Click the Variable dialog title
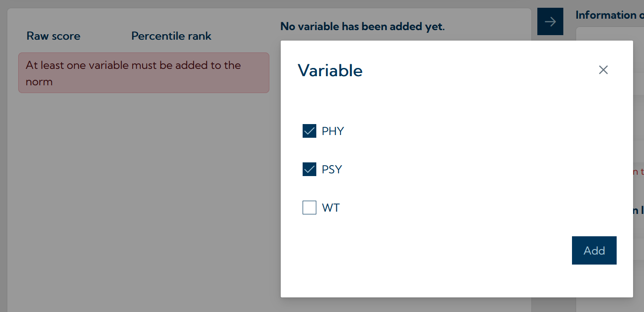 [330, 70]
